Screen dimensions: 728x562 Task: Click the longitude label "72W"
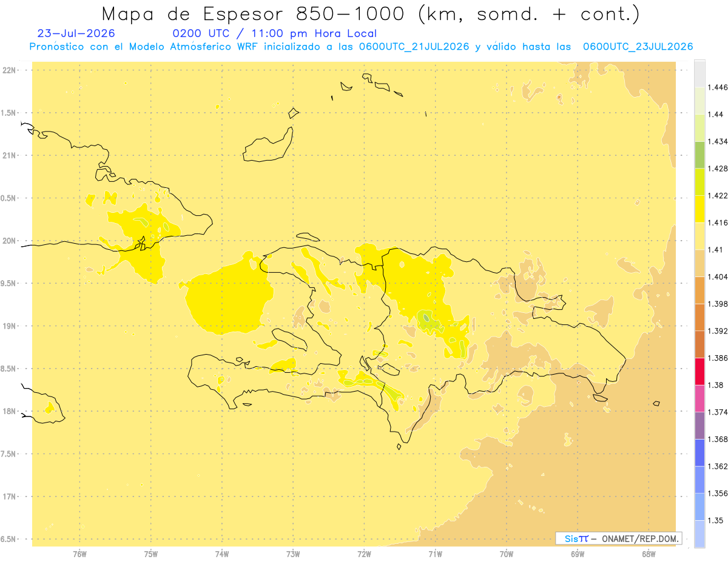coord(364,554)
